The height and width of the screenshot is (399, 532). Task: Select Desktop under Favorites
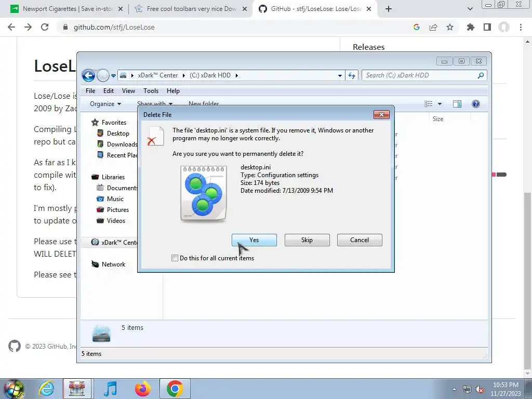click(x=113, y=134)
